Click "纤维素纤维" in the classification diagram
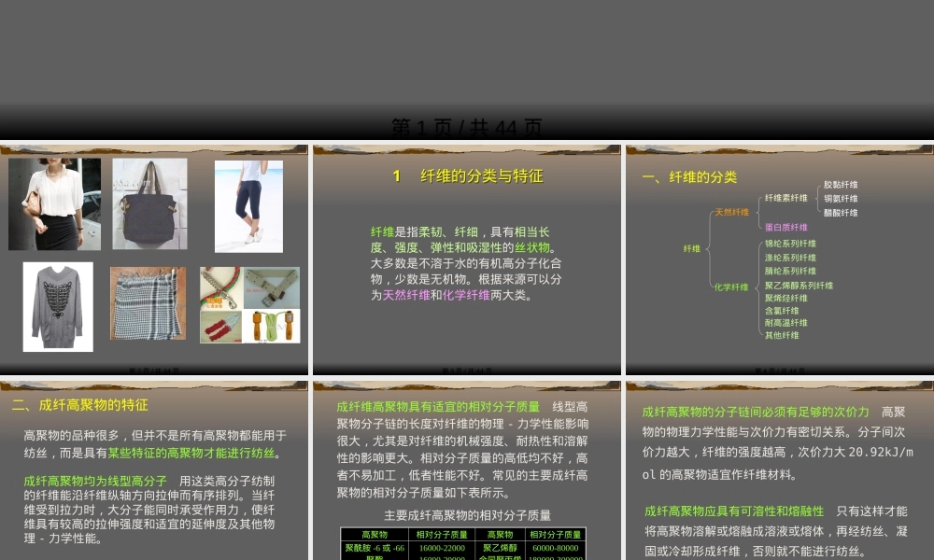 [x=785, y=198]
